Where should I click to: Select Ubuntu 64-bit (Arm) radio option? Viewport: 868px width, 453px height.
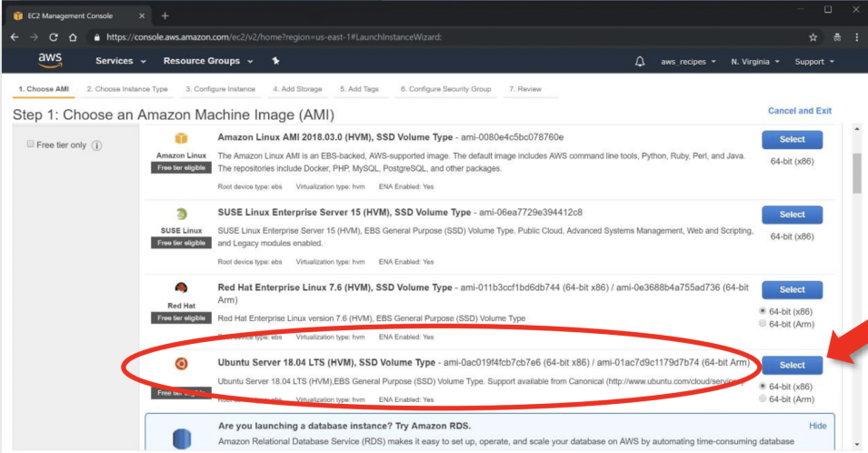click(x=763, y=398)
